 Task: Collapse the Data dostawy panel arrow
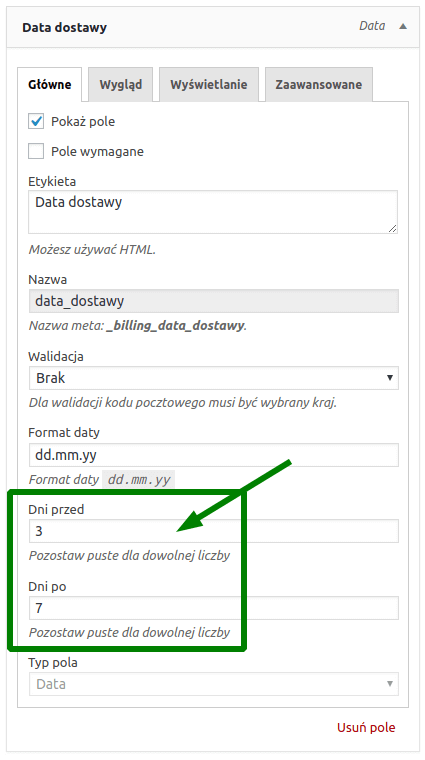coord(402,27)
